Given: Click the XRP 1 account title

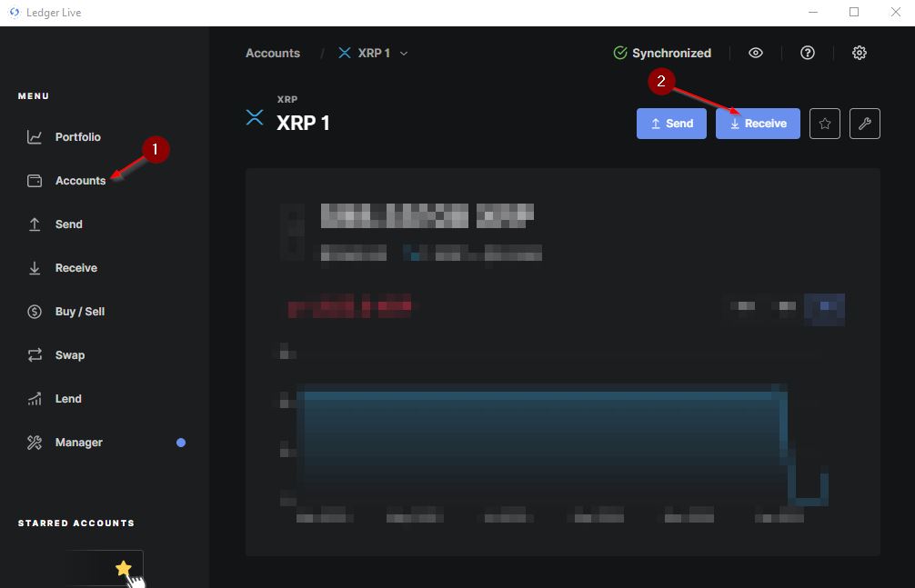Looking at the screenshot, I should click(x=303, y=123).
